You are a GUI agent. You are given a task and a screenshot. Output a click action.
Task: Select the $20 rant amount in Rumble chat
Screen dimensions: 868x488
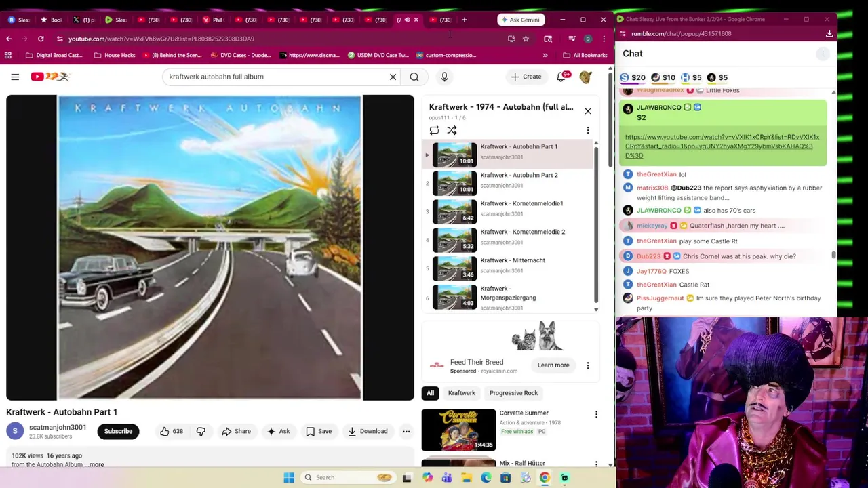[x=633, y=77]
